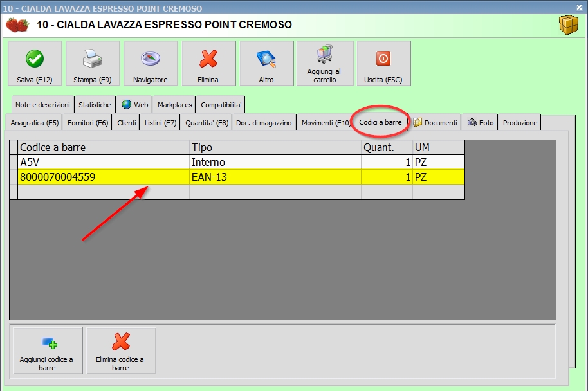Open the Foto tab
Viewport: 588px width, 391px height.
point(481,123)
